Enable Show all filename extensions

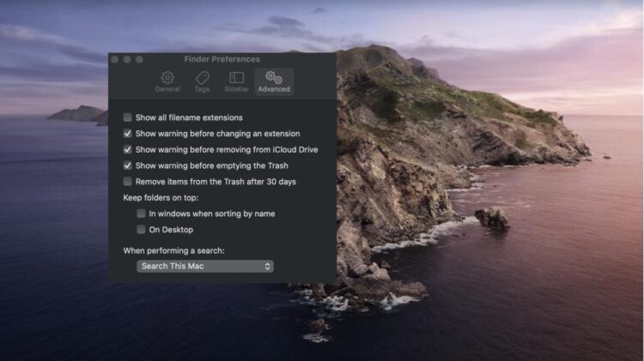click(x=128, y=117)
